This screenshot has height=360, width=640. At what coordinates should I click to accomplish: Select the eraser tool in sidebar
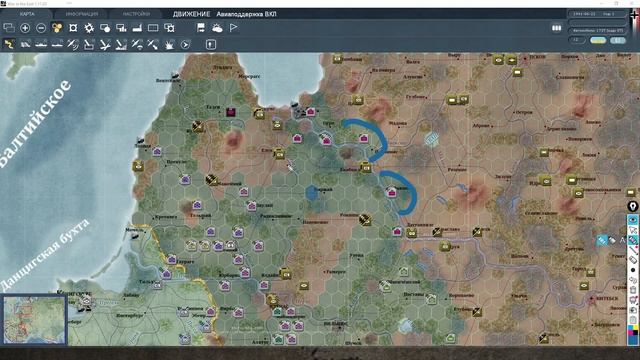633,260
